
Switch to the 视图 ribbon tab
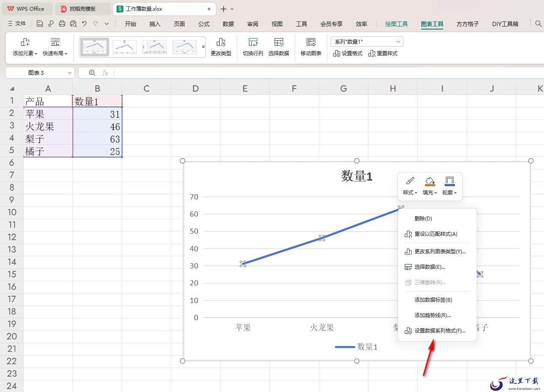click(277, 24)
